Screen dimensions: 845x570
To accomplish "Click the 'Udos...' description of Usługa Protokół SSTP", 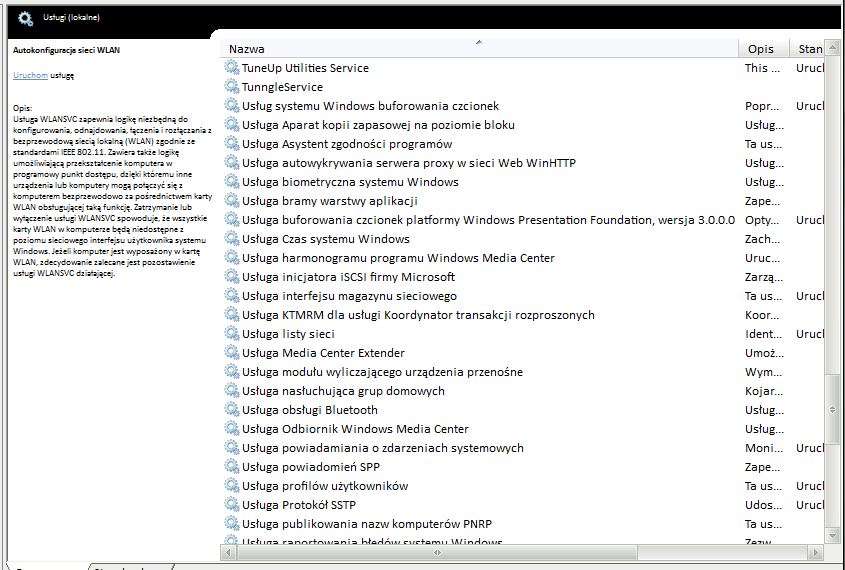I will click(763, 505).
